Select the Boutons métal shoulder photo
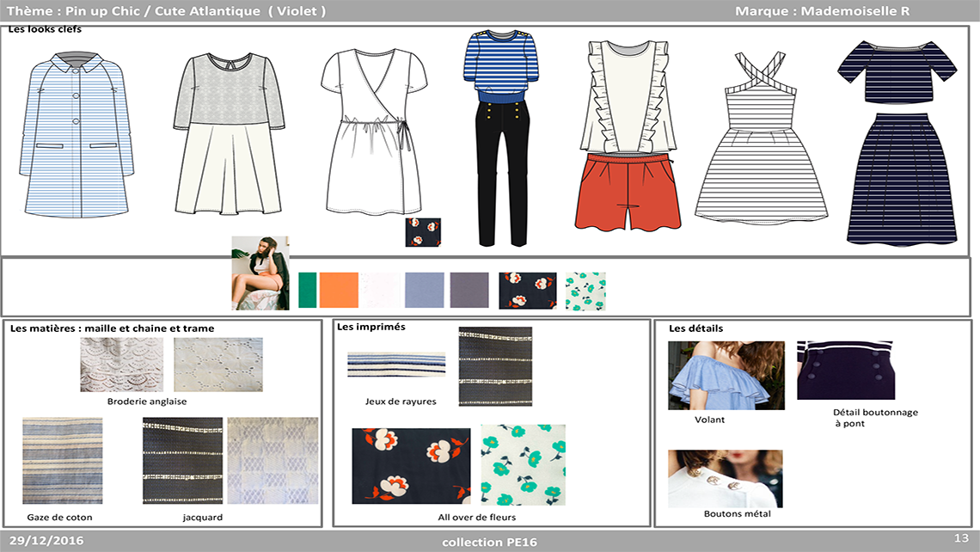The height and width of the screenshot is (552, 980). (725, 479)
